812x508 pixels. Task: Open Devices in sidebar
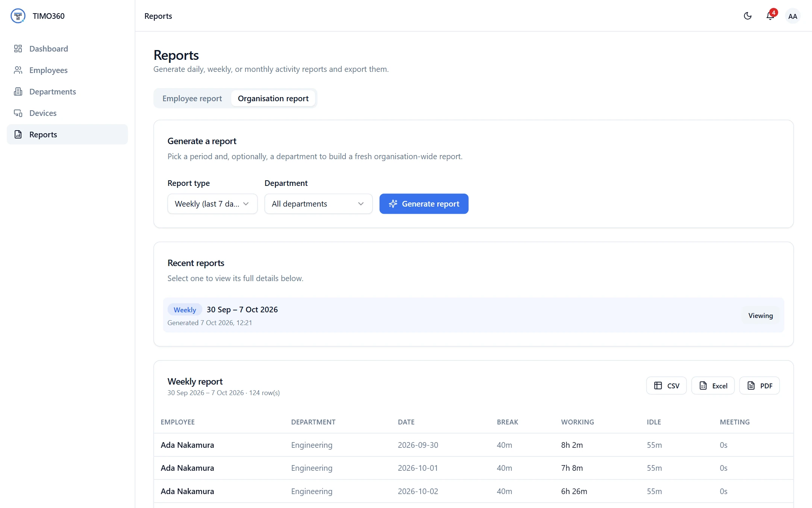[x=67, y=113]
